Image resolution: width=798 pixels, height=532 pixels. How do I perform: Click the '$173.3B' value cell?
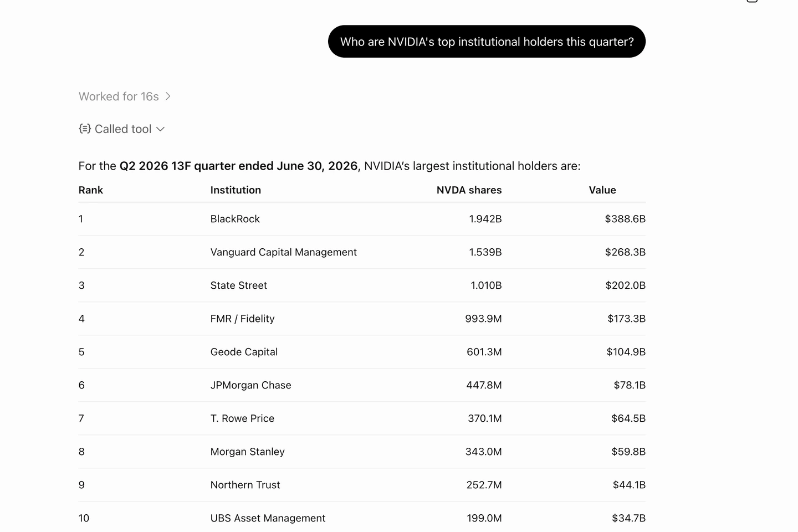coord(626,319)
